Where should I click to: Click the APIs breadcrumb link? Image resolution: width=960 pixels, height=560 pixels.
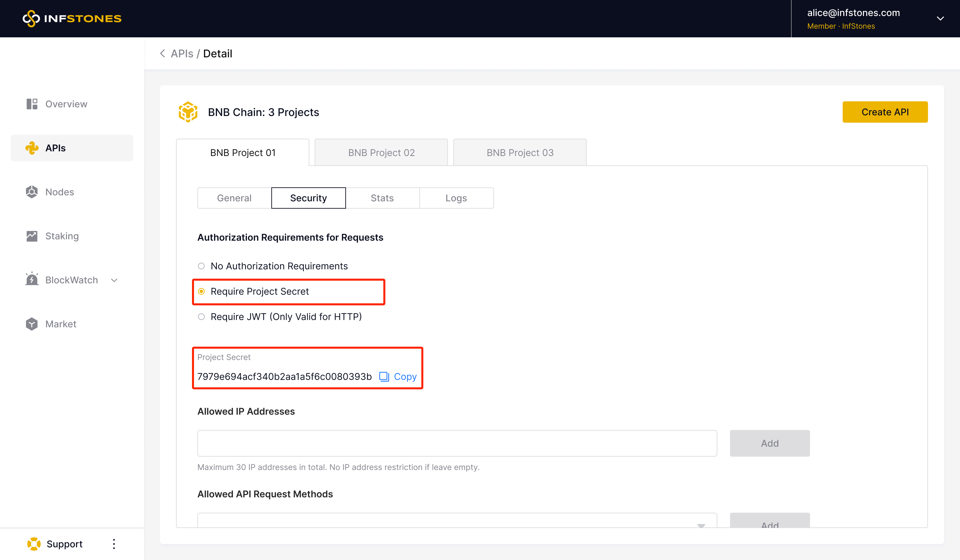click(x=182, y=54)
